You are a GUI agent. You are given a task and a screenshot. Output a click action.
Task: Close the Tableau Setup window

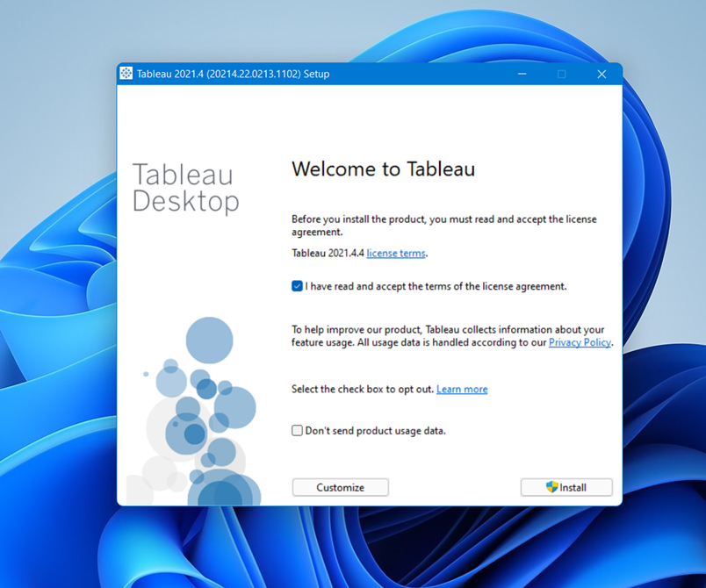[602, 74]
